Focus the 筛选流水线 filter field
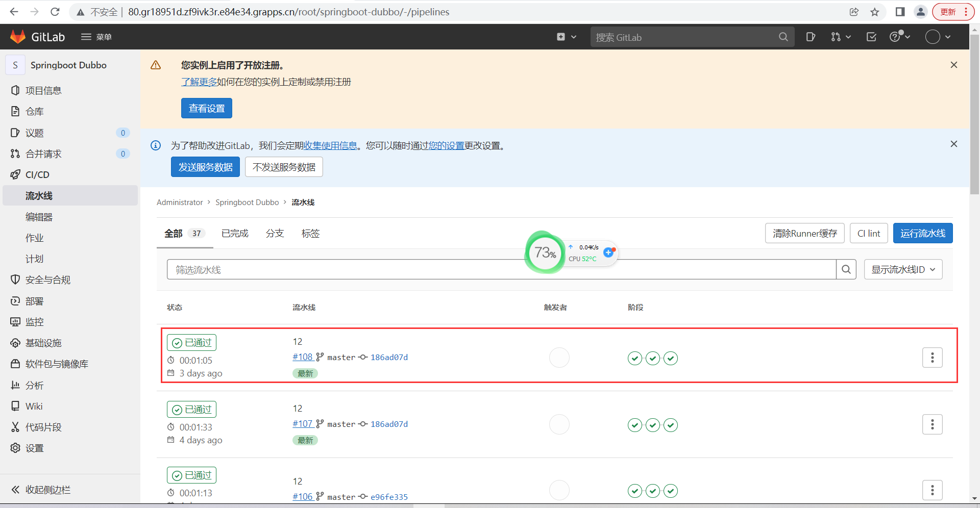Image resolution: width=980 pixels, height=508 pixels. click(x=501, y=269)
